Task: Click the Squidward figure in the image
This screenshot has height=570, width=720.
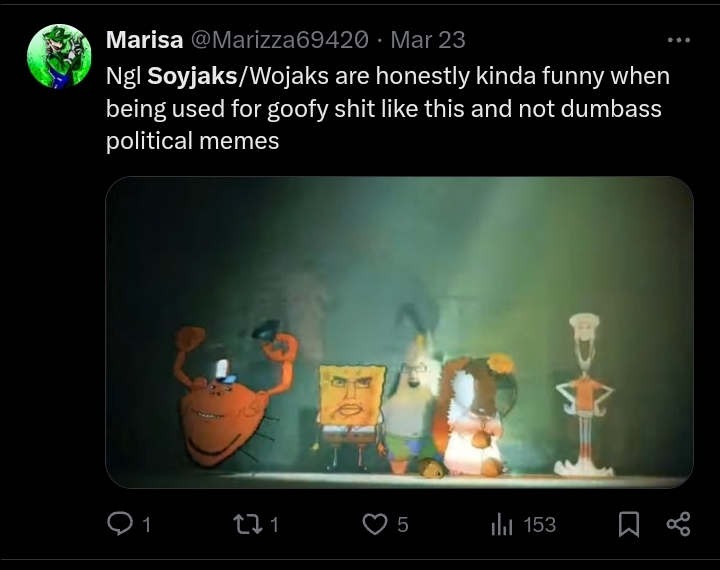Action: pyautogui.click(x=584, y=390)
